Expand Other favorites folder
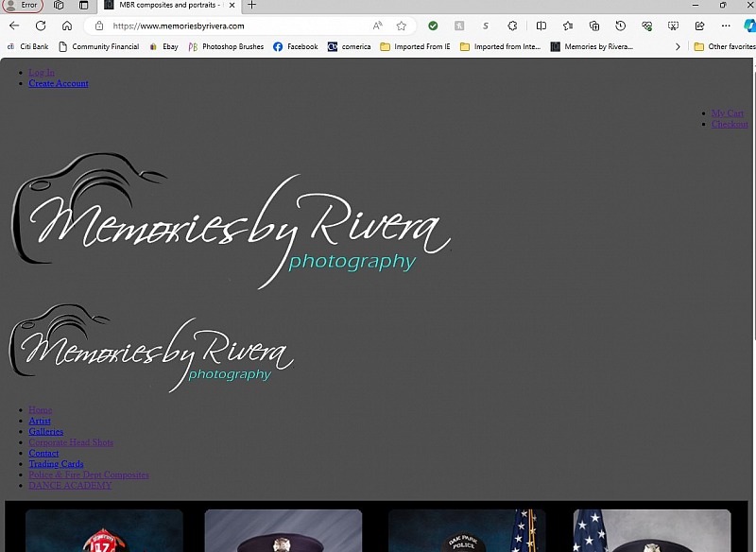Viewport: 756px width, 552px height. [x=724, y=46]
